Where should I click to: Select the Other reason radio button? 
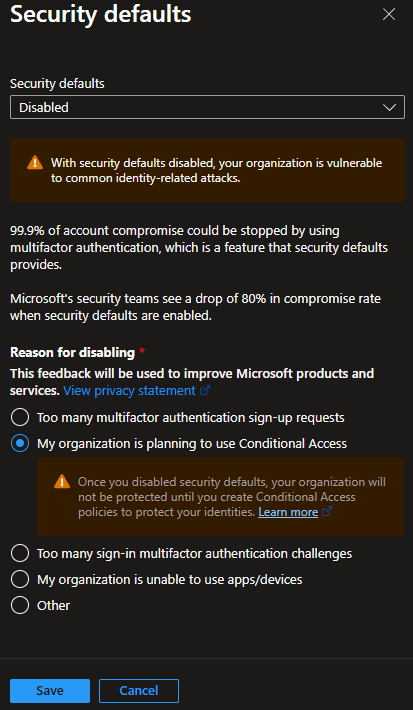20,605
